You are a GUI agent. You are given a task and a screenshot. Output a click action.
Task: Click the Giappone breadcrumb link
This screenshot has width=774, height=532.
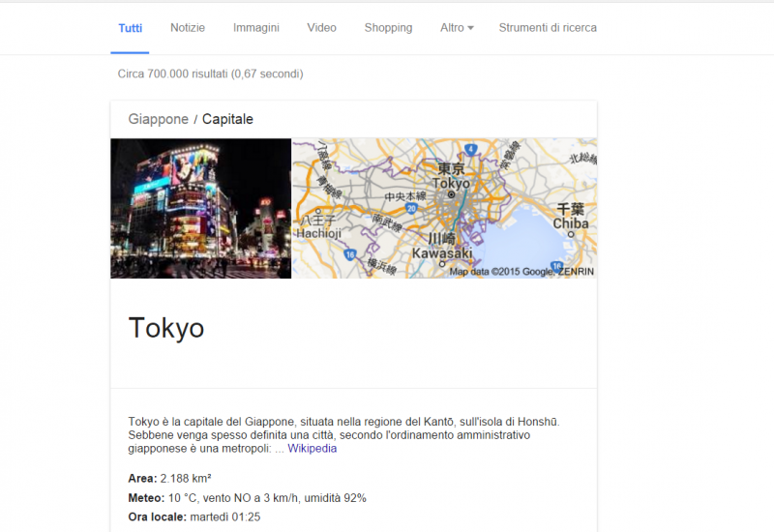pyautogui.click(x=158, y=119)
